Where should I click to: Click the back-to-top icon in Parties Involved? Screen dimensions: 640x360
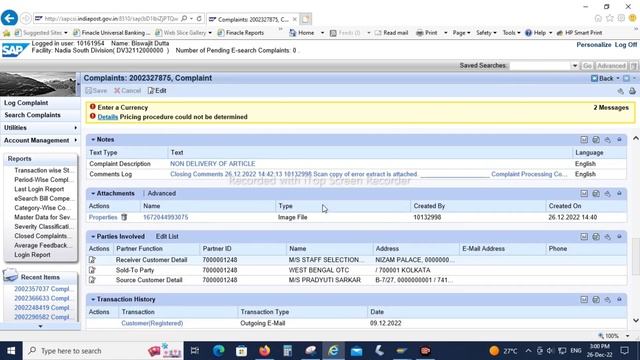pos(619,236)
